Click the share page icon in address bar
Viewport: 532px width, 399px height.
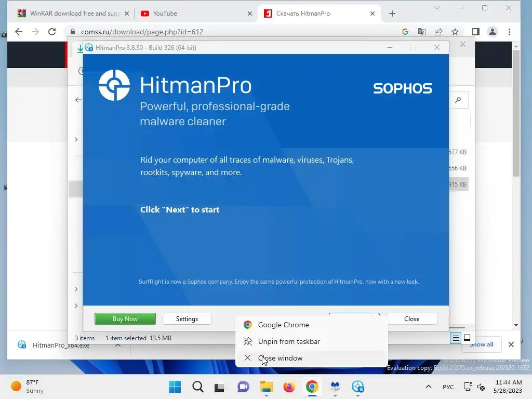(x=438, y=32)
